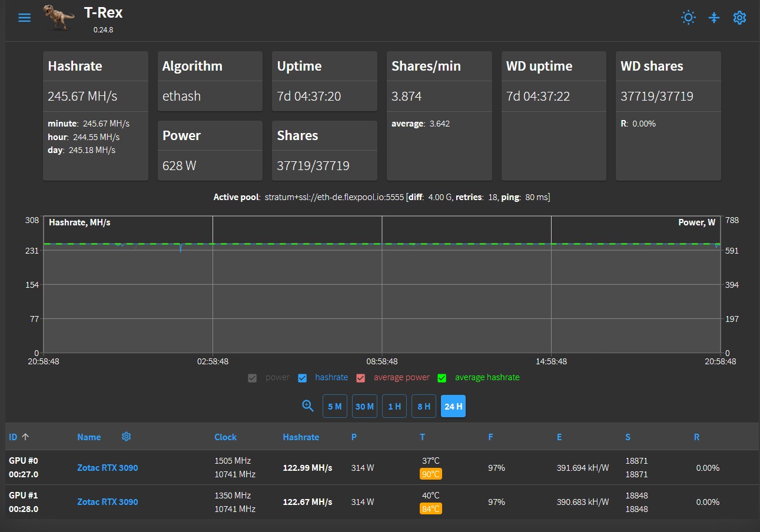Click the average: 3.642 text
This screenshot has width=760, height=532.
[421, 124]
